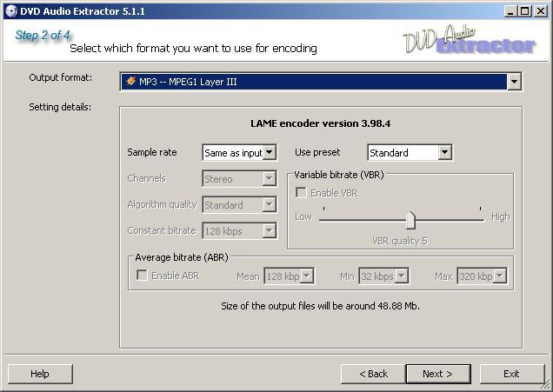The width and height of the screenshot is (553, 392).
Task: Close the DVD Audio Extractor window
Action: tap(540, 11)
